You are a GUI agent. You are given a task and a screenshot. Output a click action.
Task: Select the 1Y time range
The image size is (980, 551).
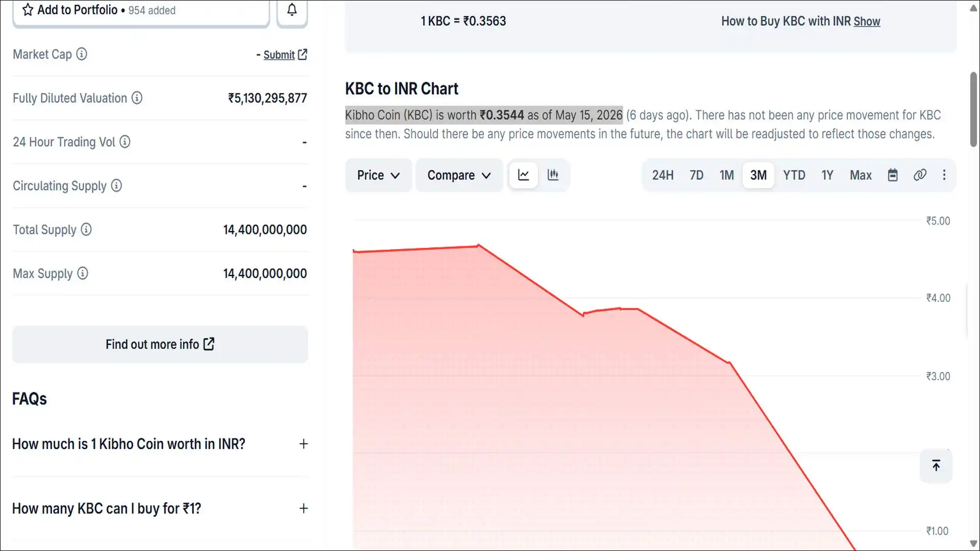[827, 175]
